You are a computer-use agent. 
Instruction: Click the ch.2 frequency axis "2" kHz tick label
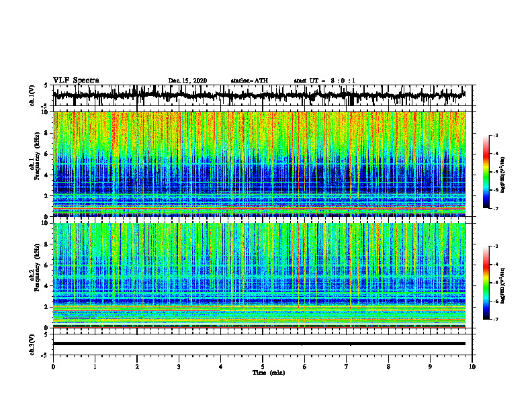[x=47, y=307]
